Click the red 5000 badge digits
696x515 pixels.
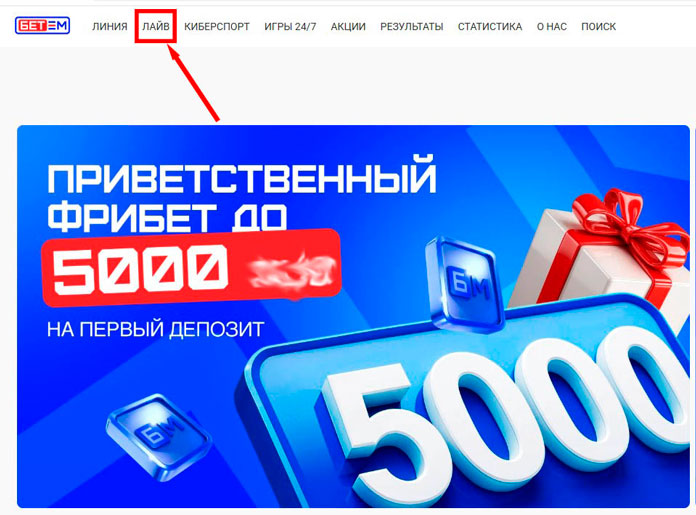click(140, 269)
